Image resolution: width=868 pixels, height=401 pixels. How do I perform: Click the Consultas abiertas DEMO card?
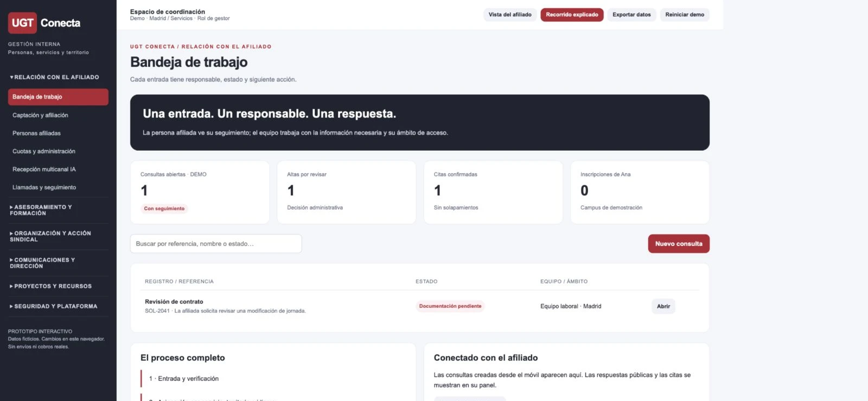pyautogui.click(x=200, y=192)
